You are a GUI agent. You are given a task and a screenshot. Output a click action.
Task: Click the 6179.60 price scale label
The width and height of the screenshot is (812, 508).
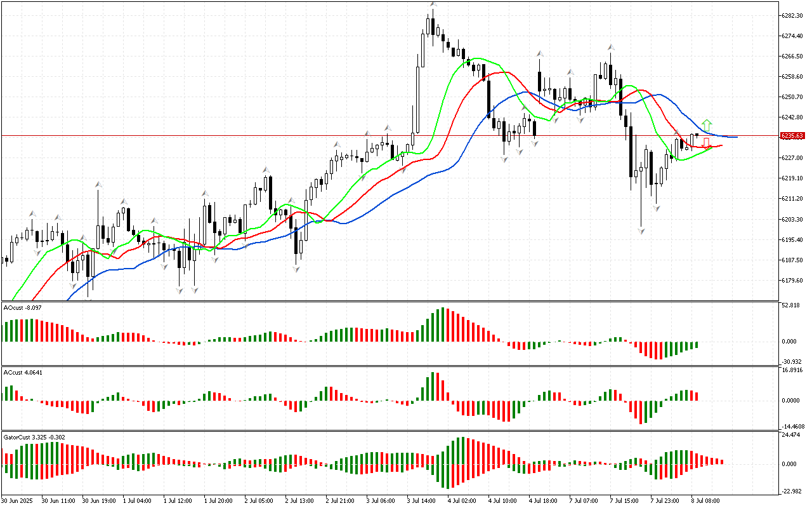click(793, 281)
